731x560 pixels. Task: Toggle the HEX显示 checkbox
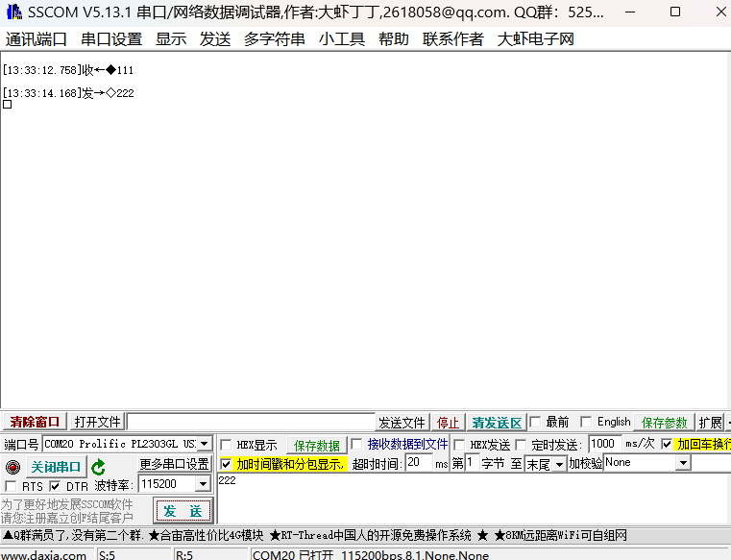pyautogui.click(x=226, y=446)
